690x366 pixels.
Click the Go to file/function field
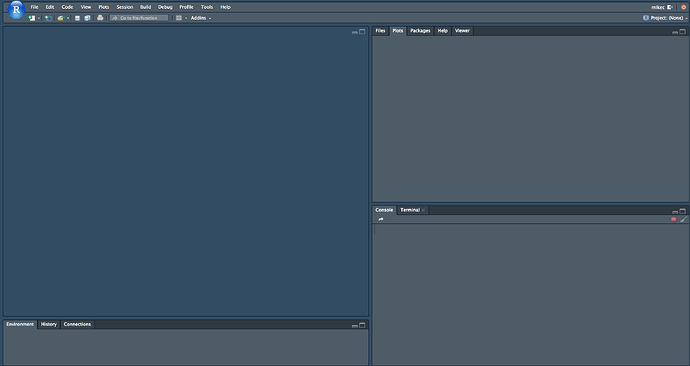139,18
